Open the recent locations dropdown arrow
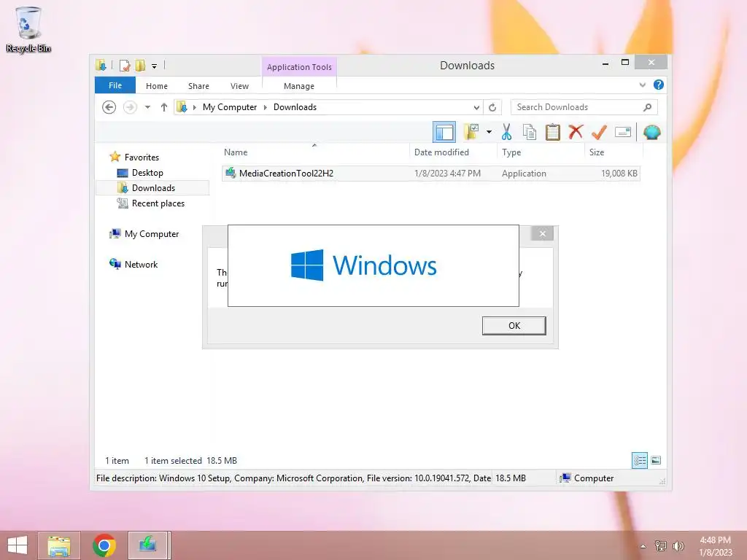The image size is (747, 560). tap(147, 107)
